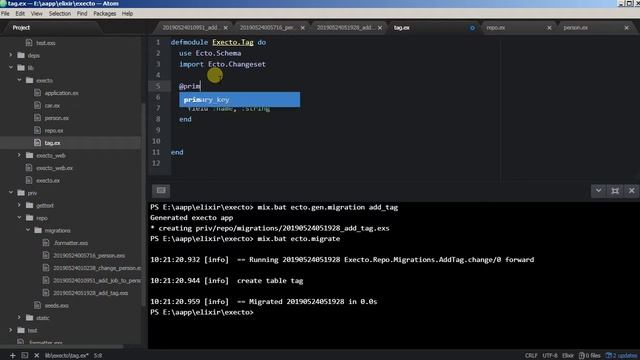Close the person.ex tab

pyautogui.click(x=627, y=28)
